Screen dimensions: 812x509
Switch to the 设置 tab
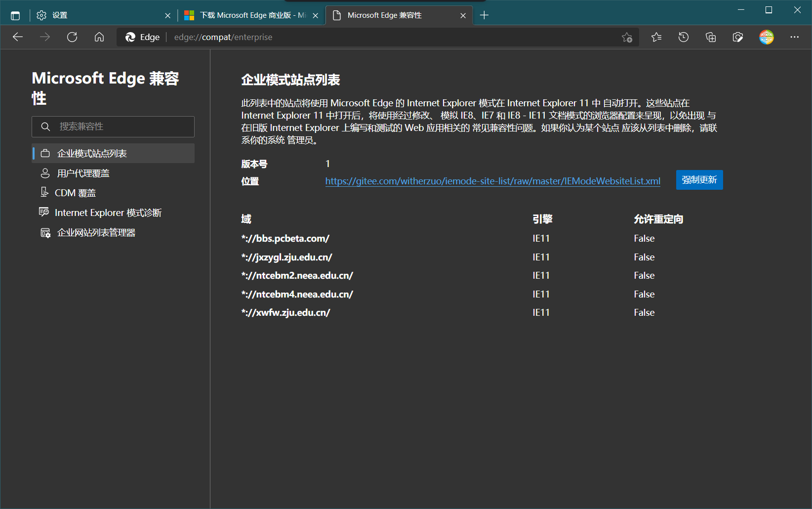[99, 15]
